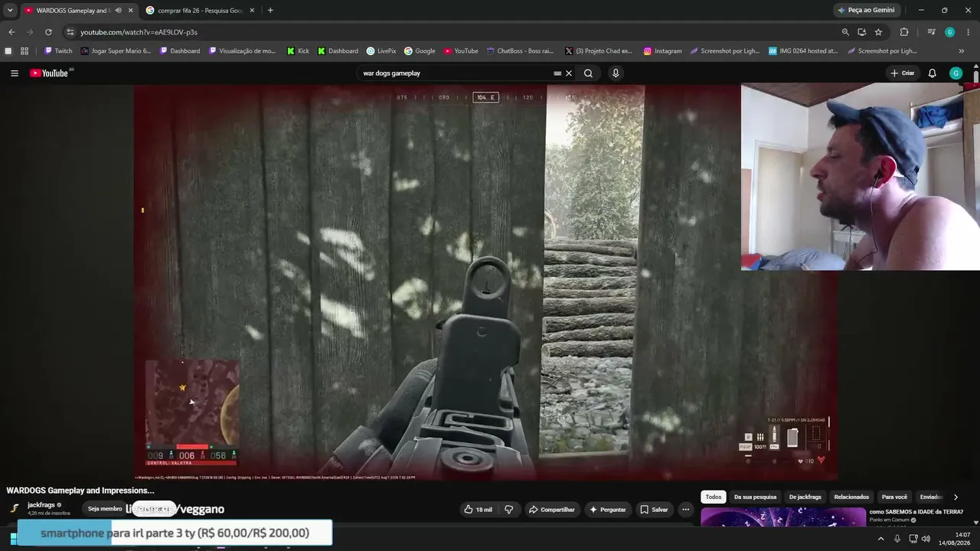The width and height of the screenshot is (980, 551).
Task: Open the Kick bookmark
Action: (x=298, y=51)
